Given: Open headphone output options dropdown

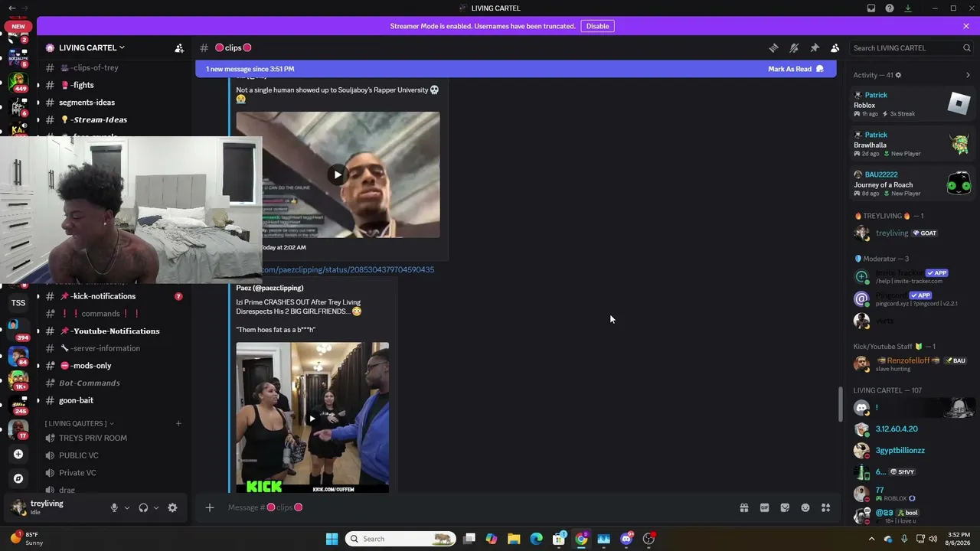Looking at the screenshot, I should click(x=156, y=507).
